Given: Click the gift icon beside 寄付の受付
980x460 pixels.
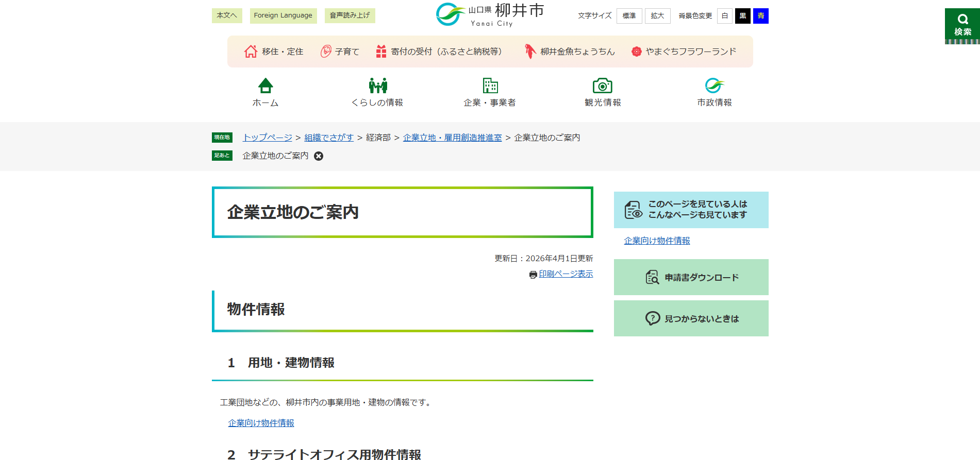Looking at the screenshot, I should pos(381,52).
